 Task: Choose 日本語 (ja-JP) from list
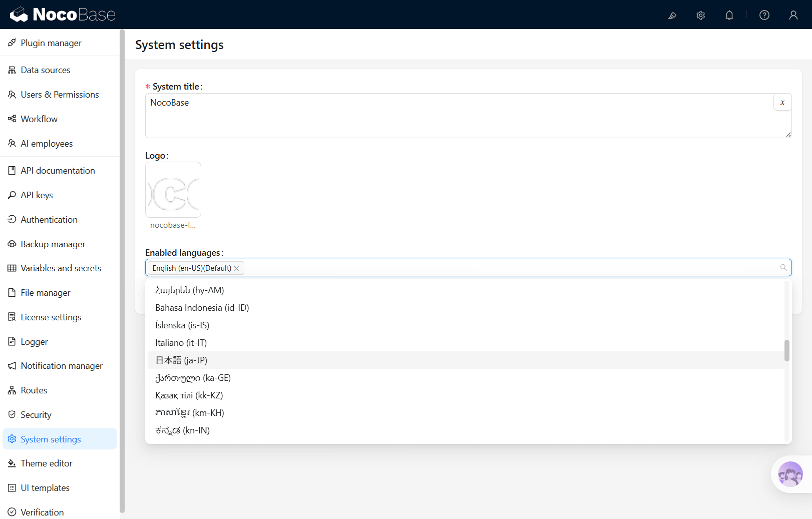click(466, 360)
